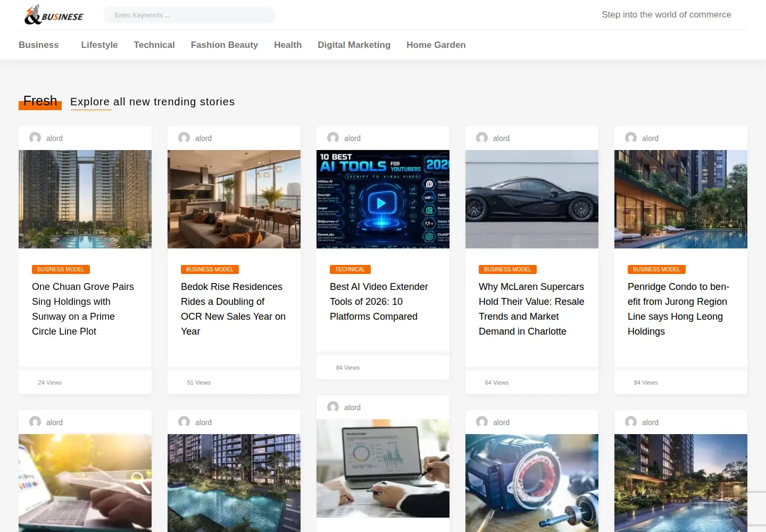Click author avatar on Penridge Condo card

(x=631, y=138)
